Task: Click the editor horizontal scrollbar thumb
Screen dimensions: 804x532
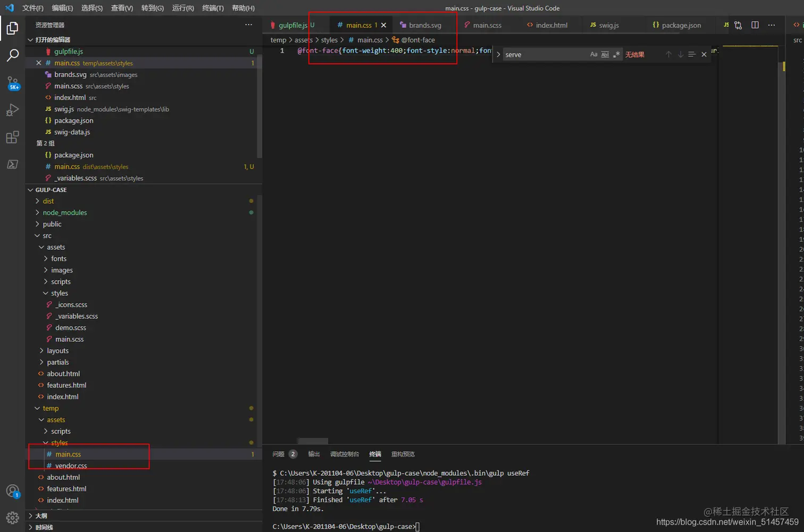Action: click(313, 441)
